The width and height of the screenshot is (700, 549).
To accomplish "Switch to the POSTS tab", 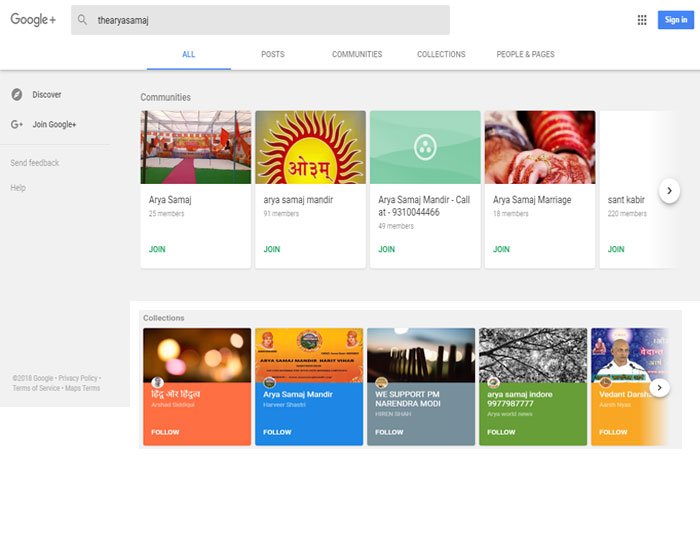I will point(273,54).
